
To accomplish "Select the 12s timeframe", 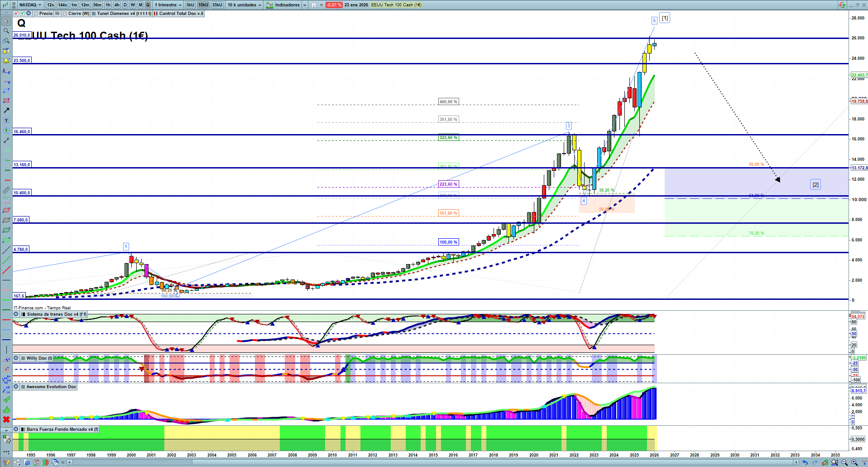I will pyautogui.click(x=50, y=5).
